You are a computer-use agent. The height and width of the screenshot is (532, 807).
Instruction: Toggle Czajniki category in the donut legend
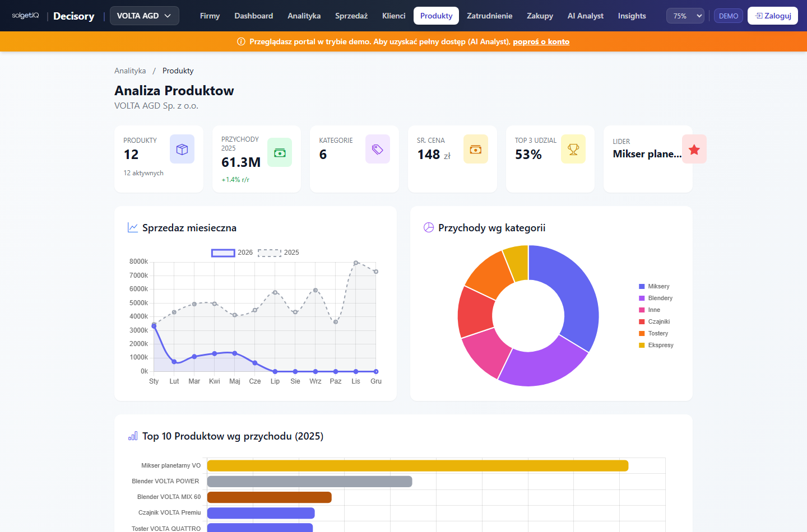[x=655, y=321]
